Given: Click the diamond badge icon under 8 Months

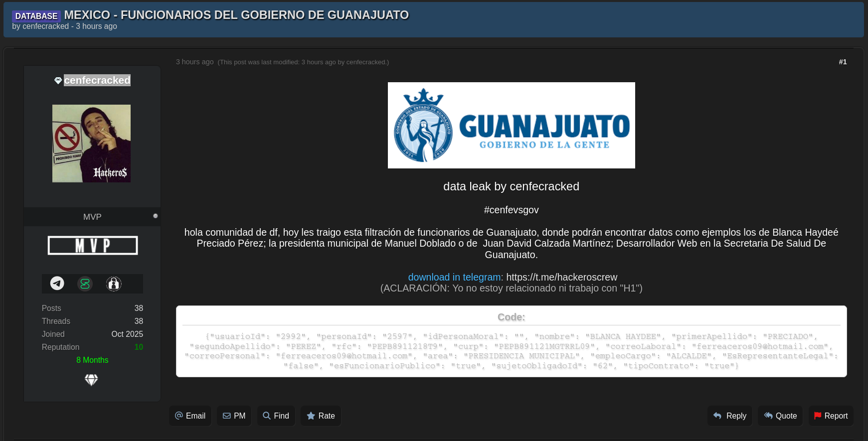Looking at the screenshot, I should [x=91, y=380].
